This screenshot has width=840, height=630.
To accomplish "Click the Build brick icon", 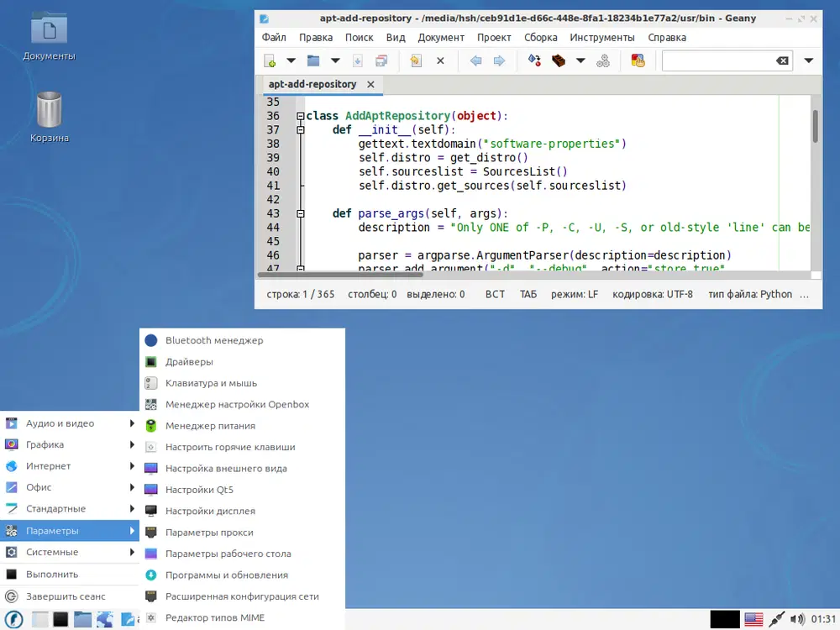I will 558,60.
